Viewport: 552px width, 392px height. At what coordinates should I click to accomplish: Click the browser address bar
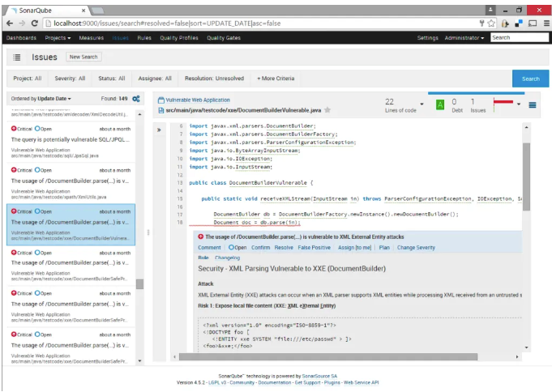click(260, 23)
